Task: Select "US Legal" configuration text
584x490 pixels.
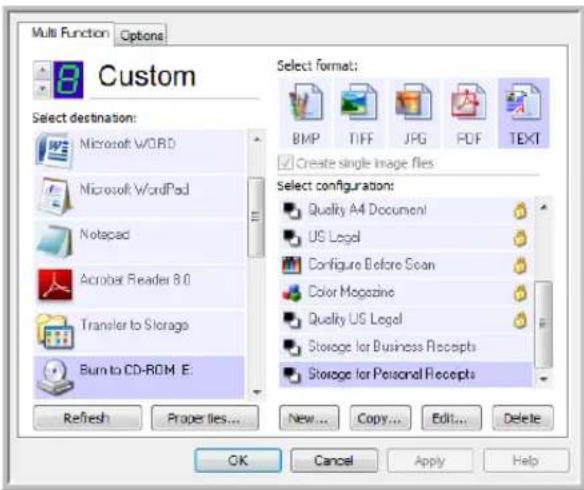Action: point(334,237)
